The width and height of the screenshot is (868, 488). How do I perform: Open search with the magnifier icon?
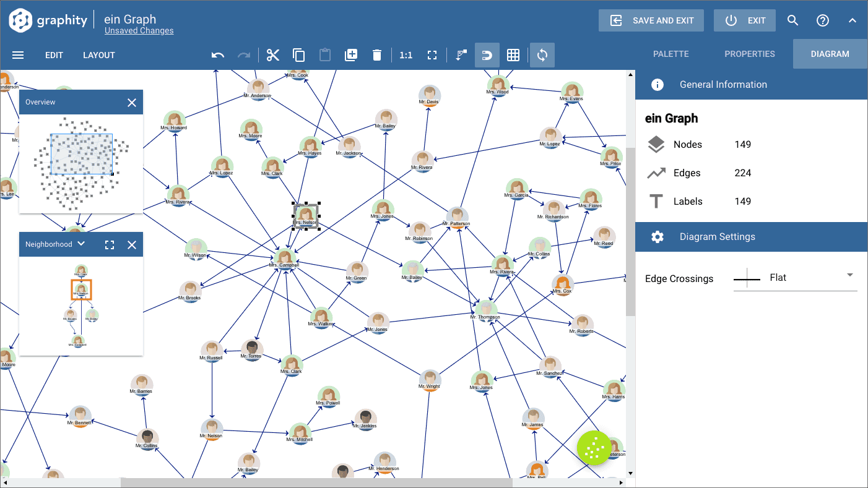(792, 20)
